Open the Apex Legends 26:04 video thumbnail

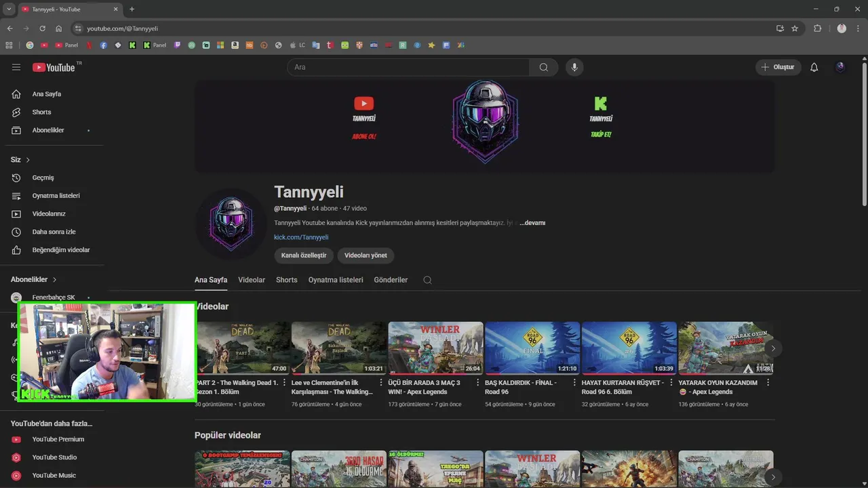coord(435,348)
